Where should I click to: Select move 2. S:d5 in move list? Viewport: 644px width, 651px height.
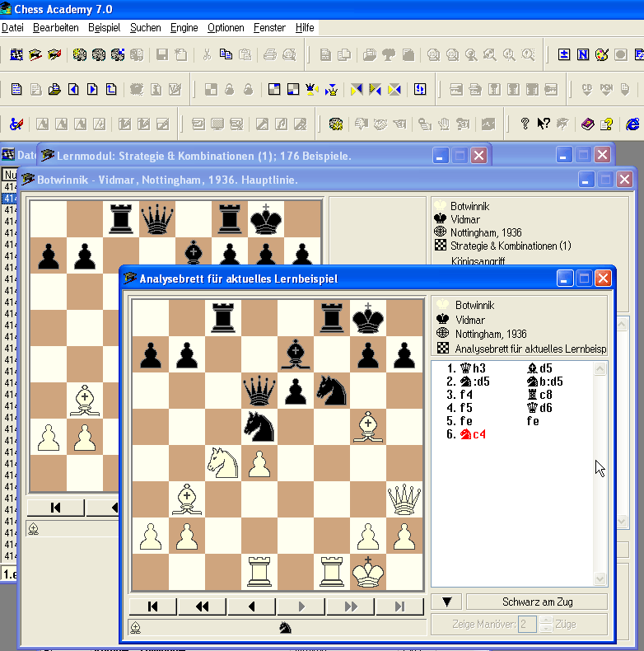474,382
